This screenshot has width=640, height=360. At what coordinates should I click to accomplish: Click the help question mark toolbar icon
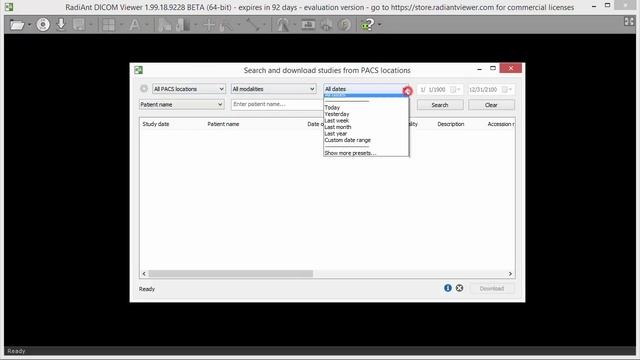click(x=367, y=25)
